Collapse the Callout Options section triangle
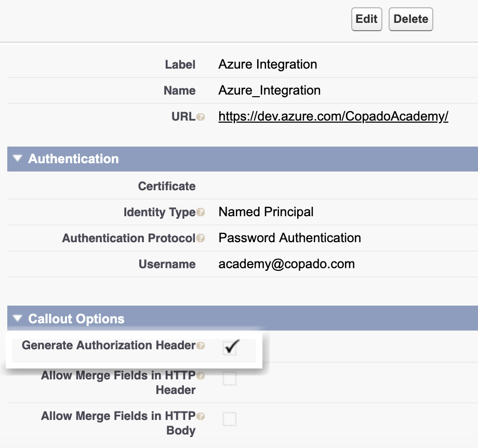Image resolution: width=478 pixels, height=448 pixels. pyautogui.click(x=18, y=318)
